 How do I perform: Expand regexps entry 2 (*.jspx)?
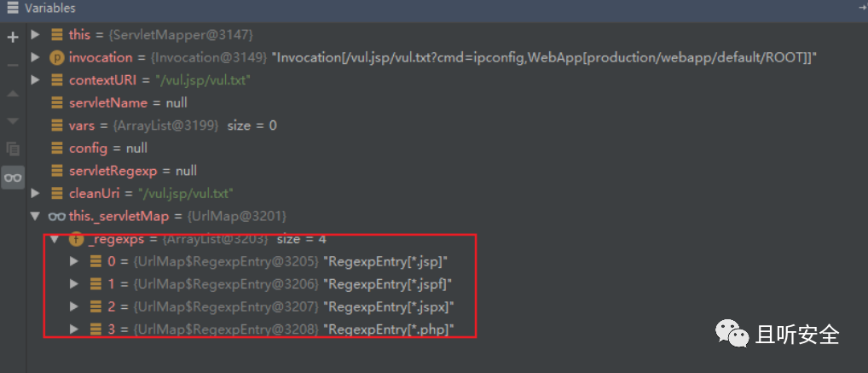click(74, 306)
